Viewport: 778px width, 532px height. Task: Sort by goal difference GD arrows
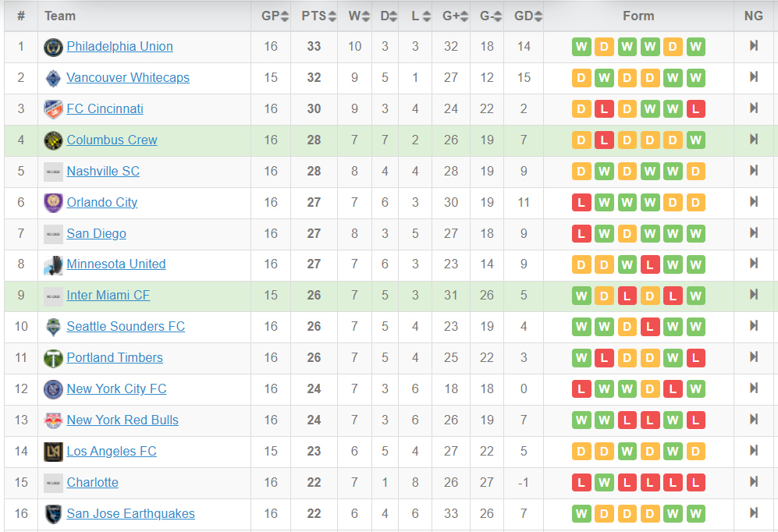pyautogui.click(x=538, y=16)
